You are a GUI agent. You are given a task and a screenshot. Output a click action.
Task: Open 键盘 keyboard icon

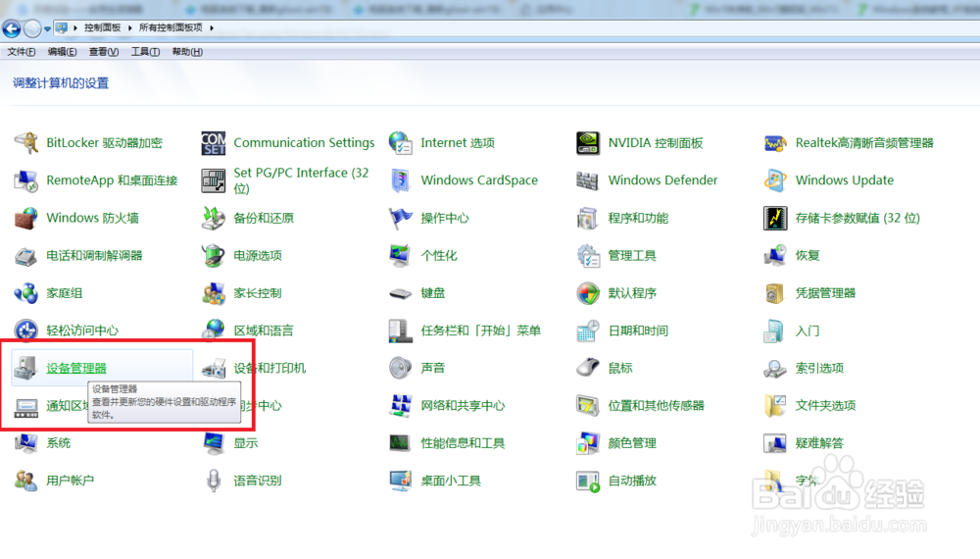pyautogui.click(x=400, y=293)
